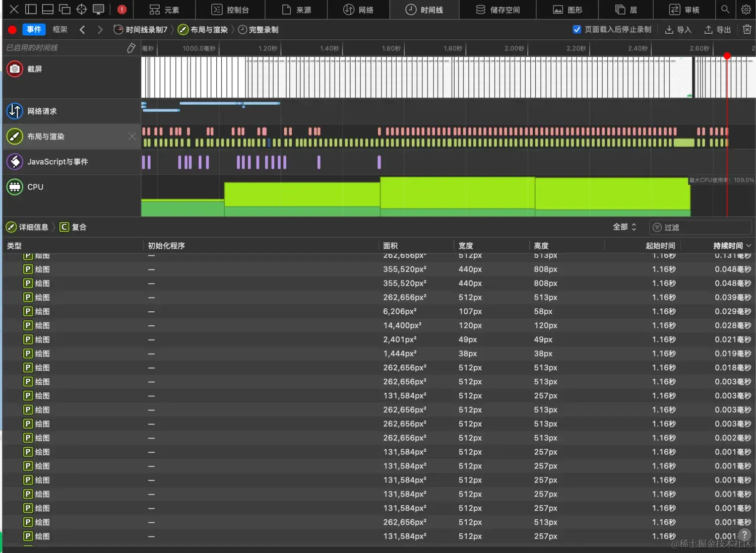Click the red playhead marker on ruler
This screenshot has height=553, width=756.
pos(727,56)
